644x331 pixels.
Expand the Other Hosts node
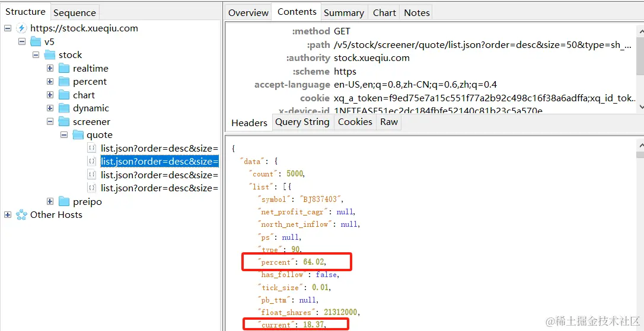(8, 215)
